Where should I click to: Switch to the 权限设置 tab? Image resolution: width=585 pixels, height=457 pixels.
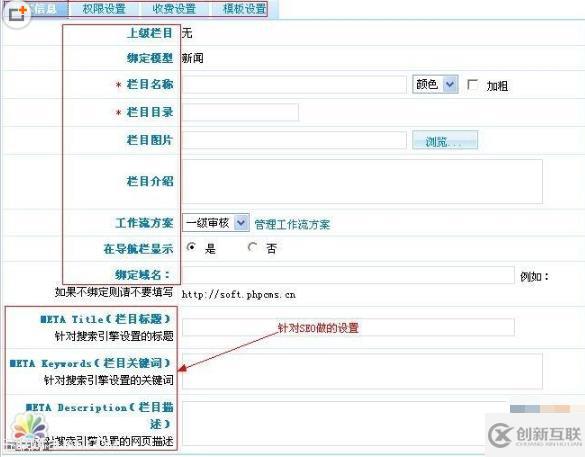tap(104, 9)
